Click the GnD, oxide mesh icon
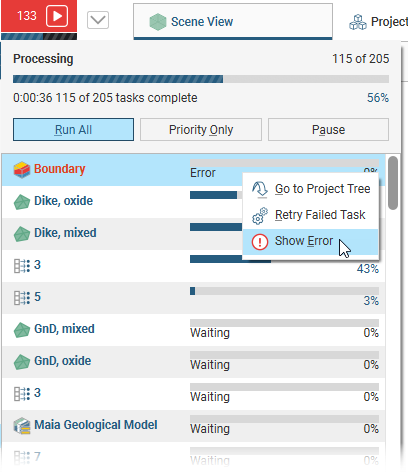 (22, 362)
